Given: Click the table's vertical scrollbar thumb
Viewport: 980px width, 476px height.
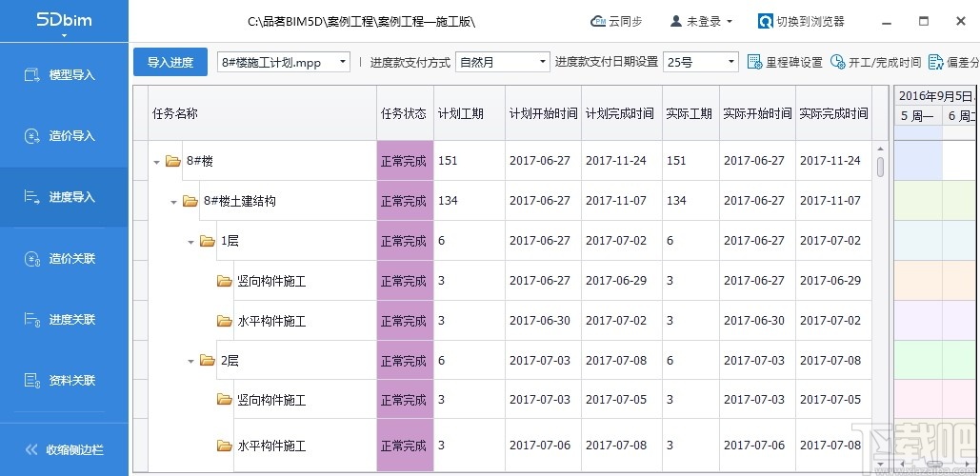Looking at the screenshot, I should (x=881, y=168).
